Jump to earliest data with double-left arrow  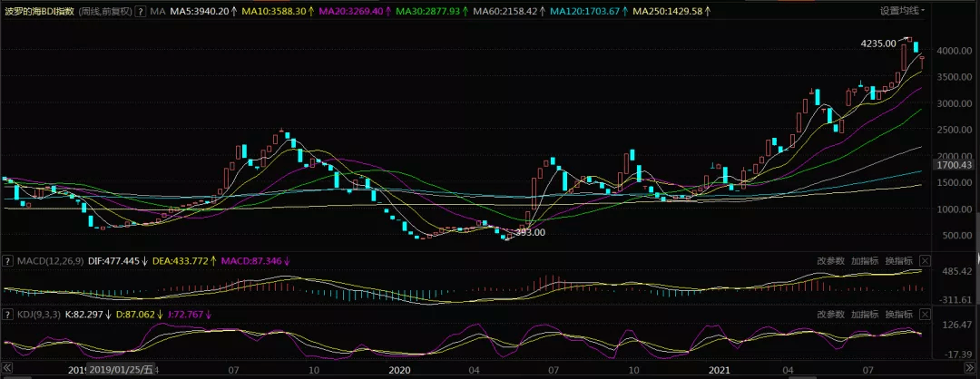tap(7, 368)
